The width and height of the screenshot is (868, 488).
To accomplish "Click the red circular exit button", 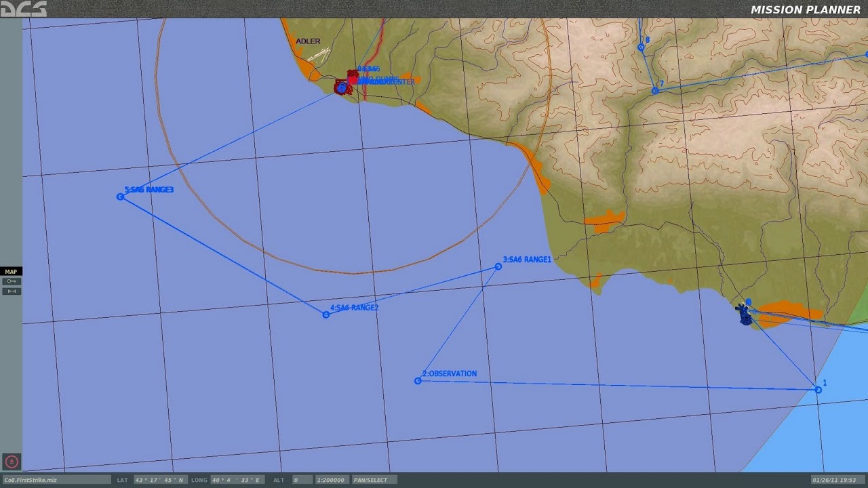I will [x=12, y=462].
